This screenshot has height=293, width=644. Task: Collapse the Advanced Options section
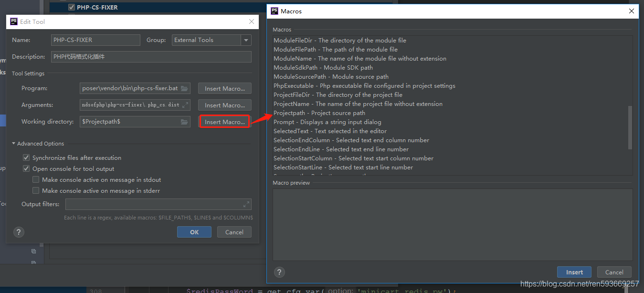(14, 143)
